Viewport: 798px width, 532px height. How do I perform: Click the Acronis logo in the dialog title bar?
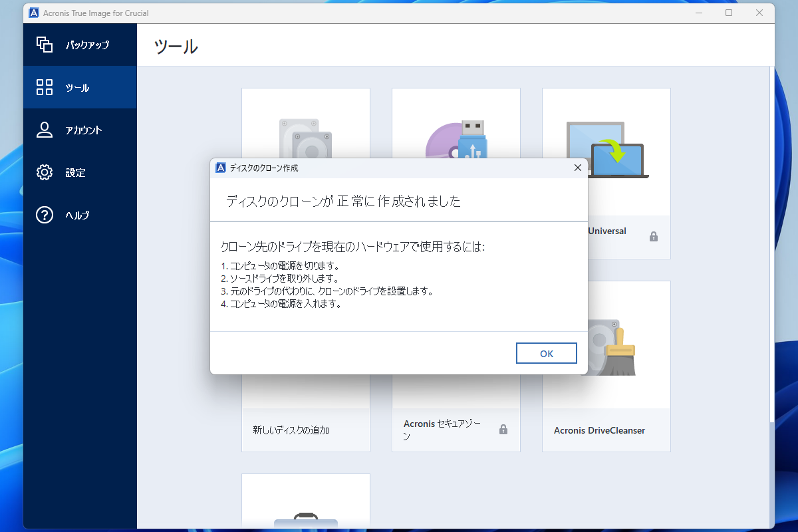click(219, 168)
